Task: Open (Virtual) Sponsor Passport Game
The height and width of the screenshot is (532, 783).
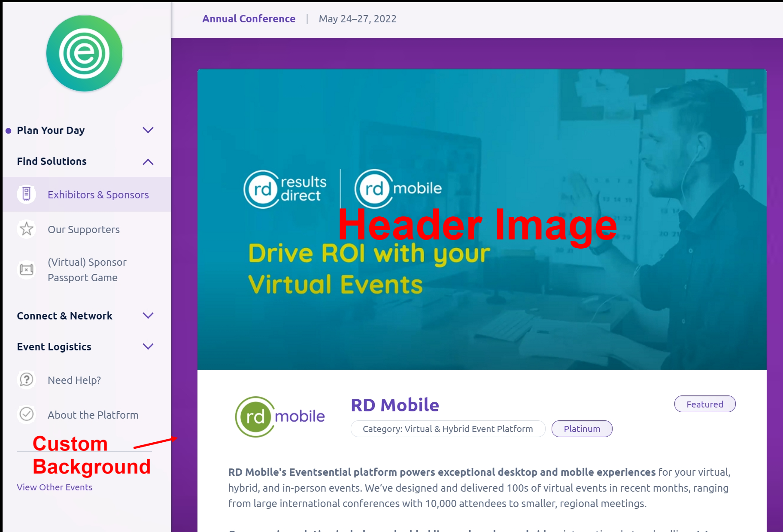Action: (x=87, y=270)
